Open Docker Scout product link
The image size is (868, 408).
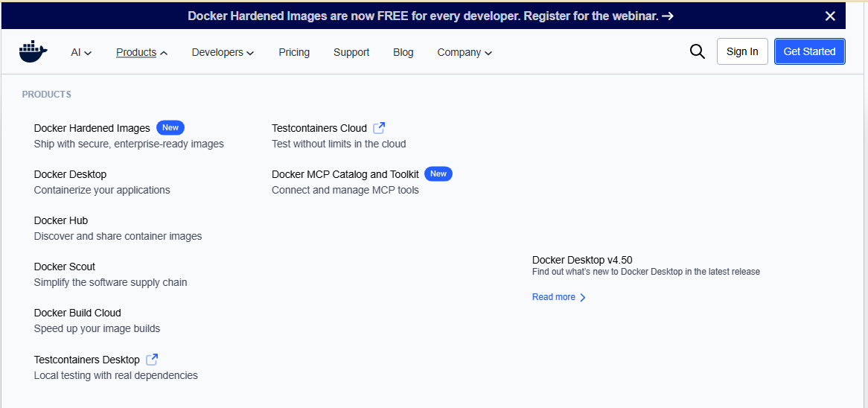coord(65,267)
